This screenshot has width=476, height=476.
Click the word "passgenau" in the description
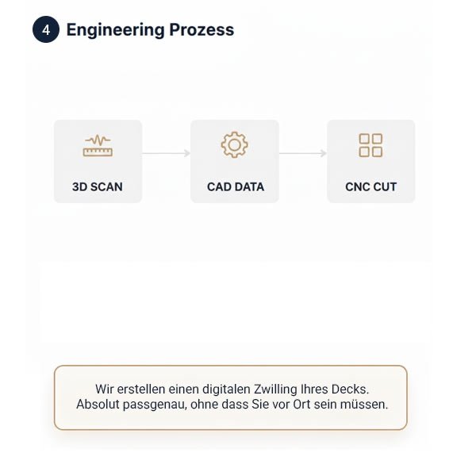pos(152,404)
